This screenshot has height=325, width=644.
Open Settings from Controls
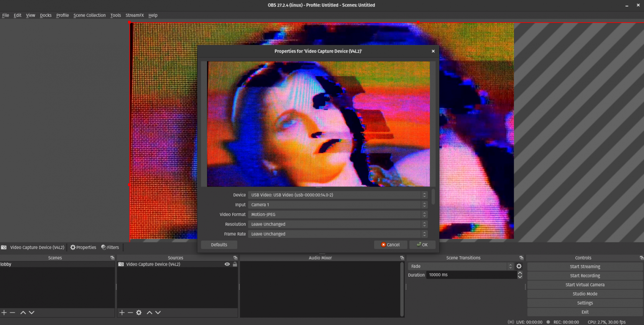coord(585,303)
